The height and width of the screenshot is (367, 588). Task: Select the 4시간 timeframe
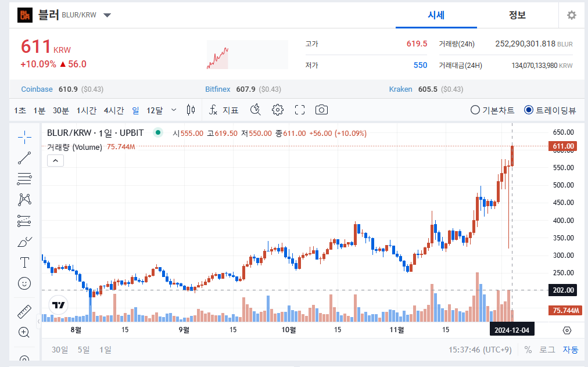click(x=114, y=110)
